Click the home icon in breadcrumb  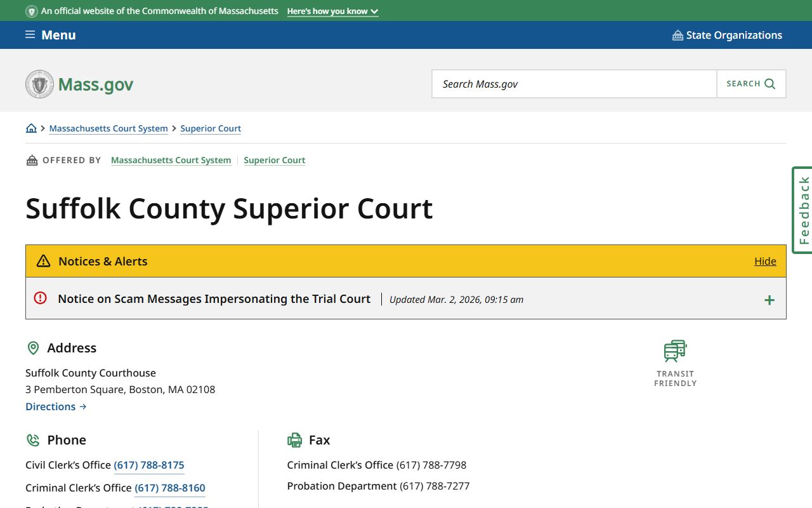click(x=31, y=128)
